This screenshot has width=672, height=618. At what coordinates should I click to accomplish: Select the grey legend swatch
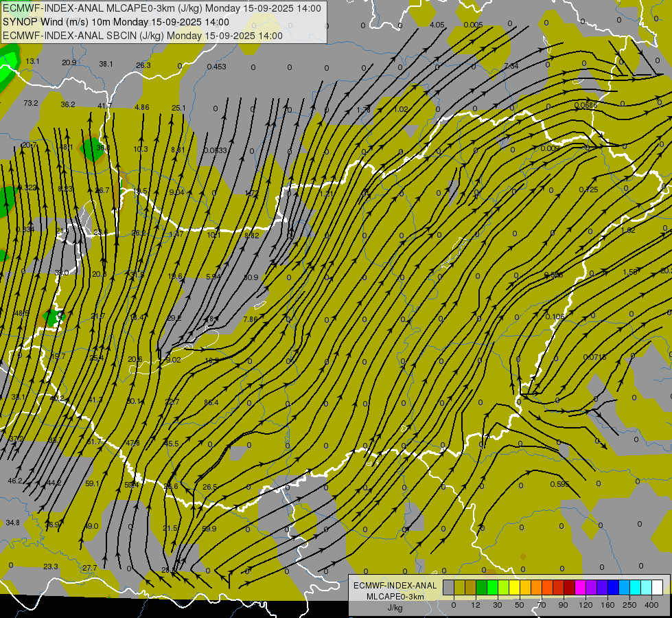(x=448, y=587)
